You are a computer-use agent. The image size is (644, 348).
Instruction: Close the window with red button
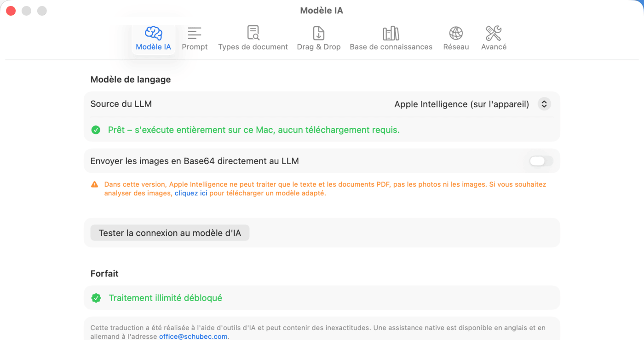11,11
